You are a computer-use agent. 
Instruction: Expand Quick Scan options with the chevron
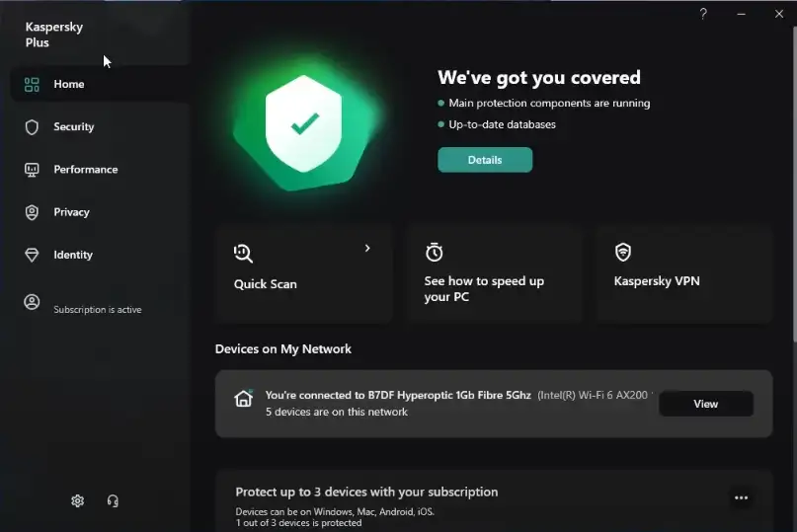(367, 249)
